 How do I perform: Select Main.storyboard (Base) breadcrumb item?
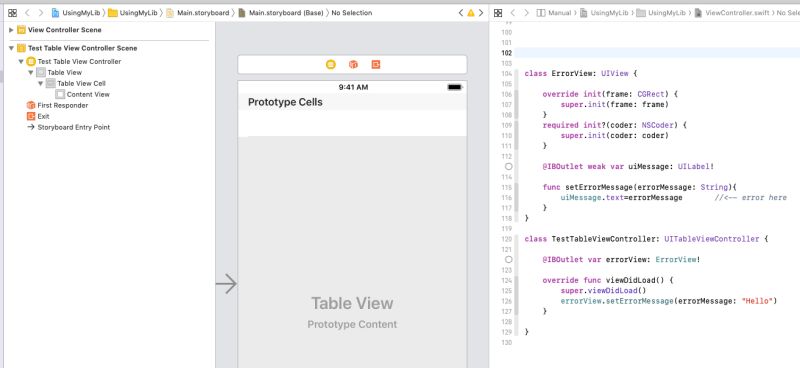[x=281, y=13]
